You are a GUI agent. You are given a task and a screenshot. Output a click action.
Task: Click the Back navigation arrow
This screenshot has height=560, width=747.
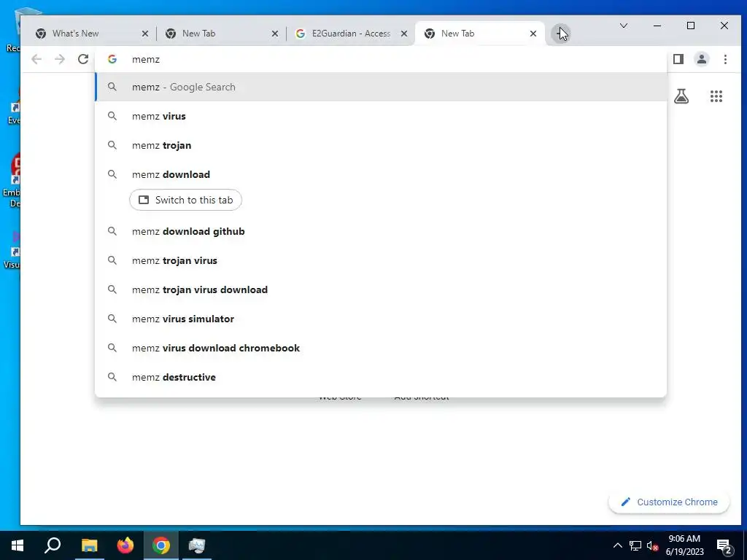pos(36,59)
